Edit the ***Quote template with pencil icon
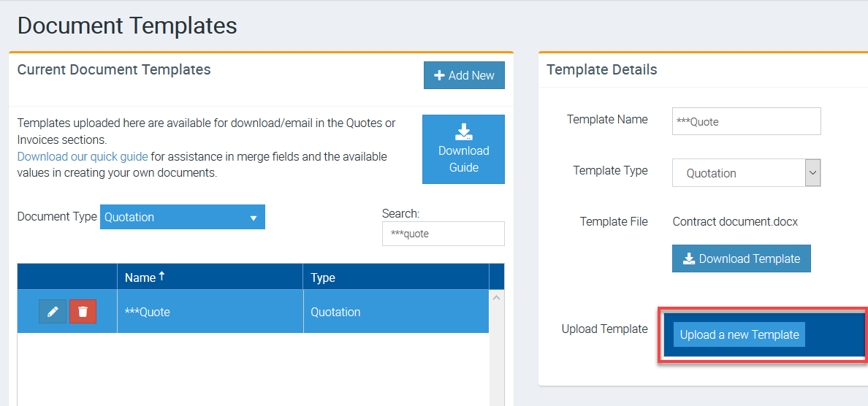 pos(53,312)
